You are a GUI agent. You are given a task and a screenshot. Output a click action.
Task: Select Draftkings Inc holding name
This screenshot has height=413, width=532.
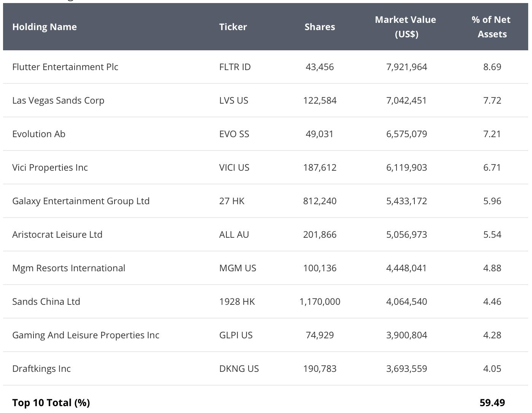(x=41, y=369)
